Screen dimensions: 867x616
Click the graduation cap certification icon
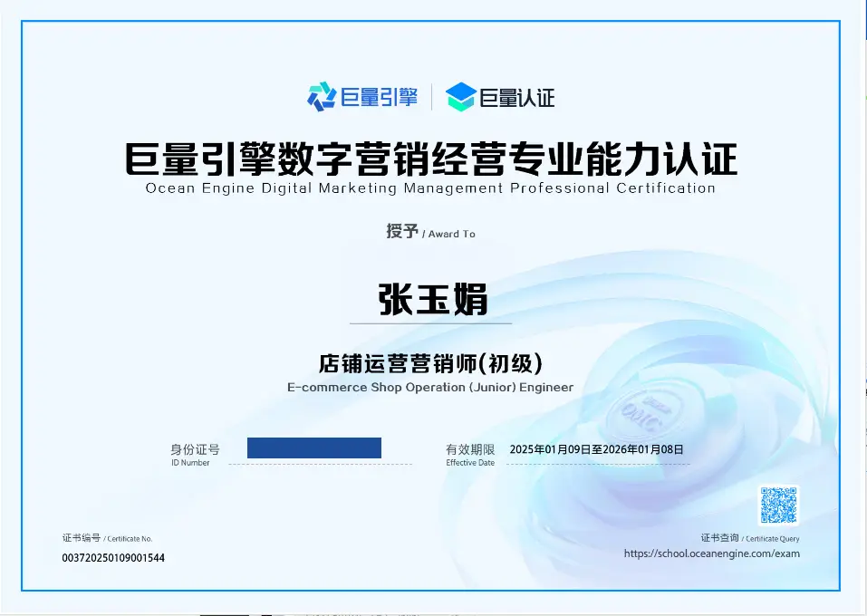[x=460, y=96]
